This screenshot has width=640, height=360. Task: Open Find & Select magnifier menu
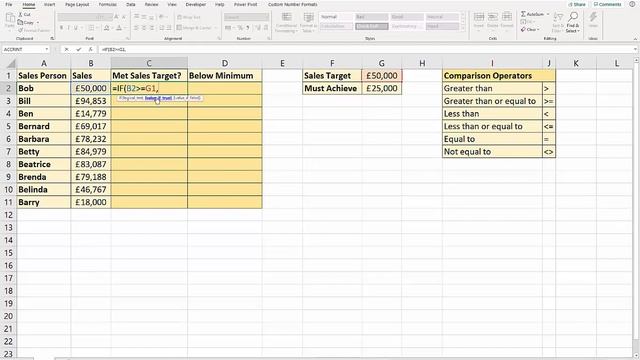point(573,22)
